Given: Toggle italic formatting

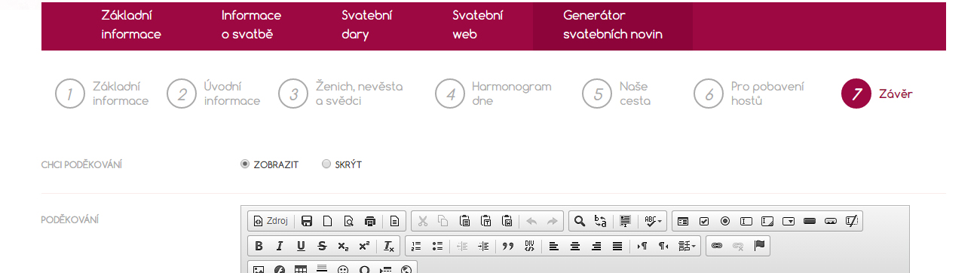Looking at the screenshot, I should pos(280,246).
